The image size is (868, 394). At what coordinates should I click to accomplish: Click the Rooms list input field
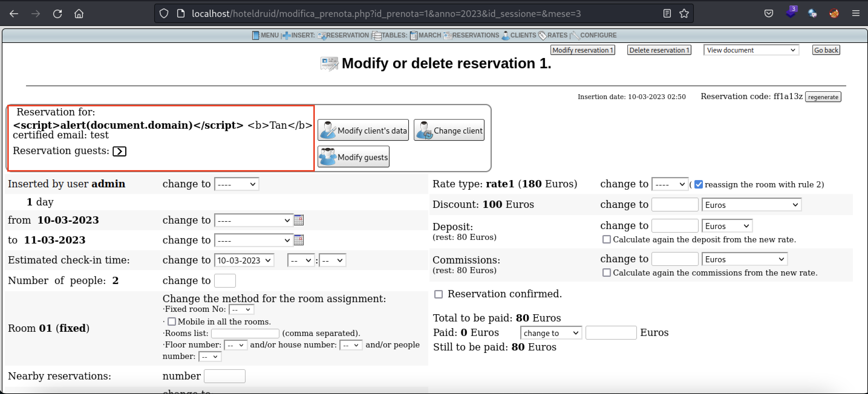pyautogui.click(x=245, y=333)
